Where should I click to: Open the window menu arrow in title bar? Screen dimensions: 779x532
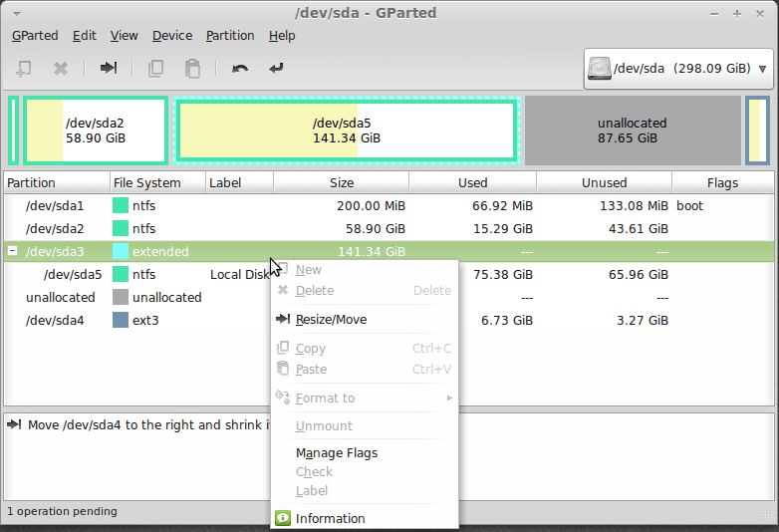click(17, 14)
